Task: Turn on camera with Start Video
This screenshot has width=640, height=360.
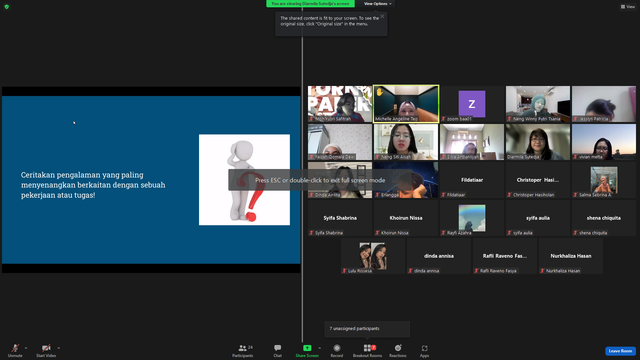Action: 46,350
